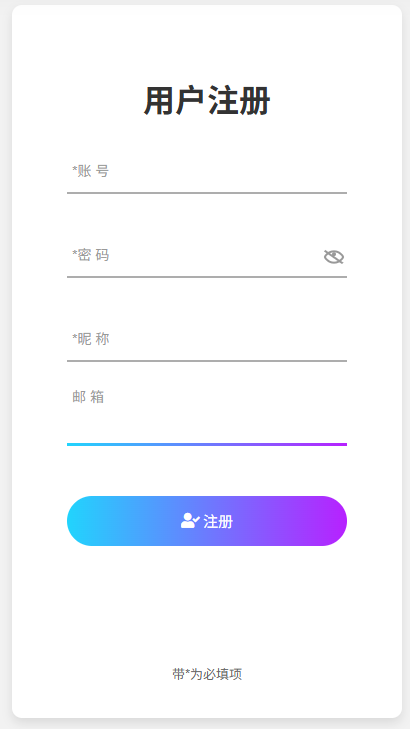Click the *密 码 placeholder label text
This screenshot has width=410, height=729.
91,255
